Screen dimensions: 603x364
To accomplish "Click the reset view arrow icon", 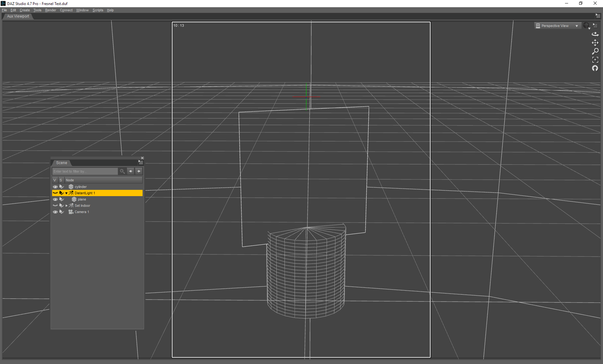I will click(x=595, y=68).
